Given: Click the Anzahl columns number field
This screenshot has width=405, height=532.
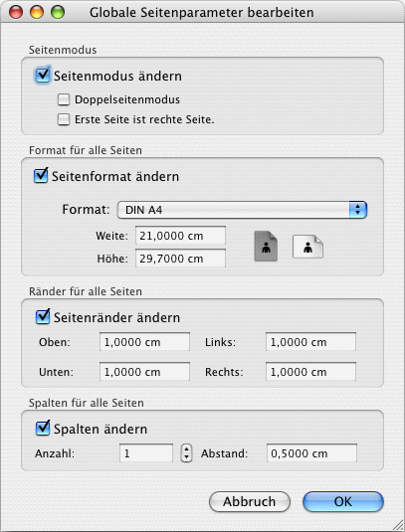Looking at the screenshot, I should click(146, 453).
